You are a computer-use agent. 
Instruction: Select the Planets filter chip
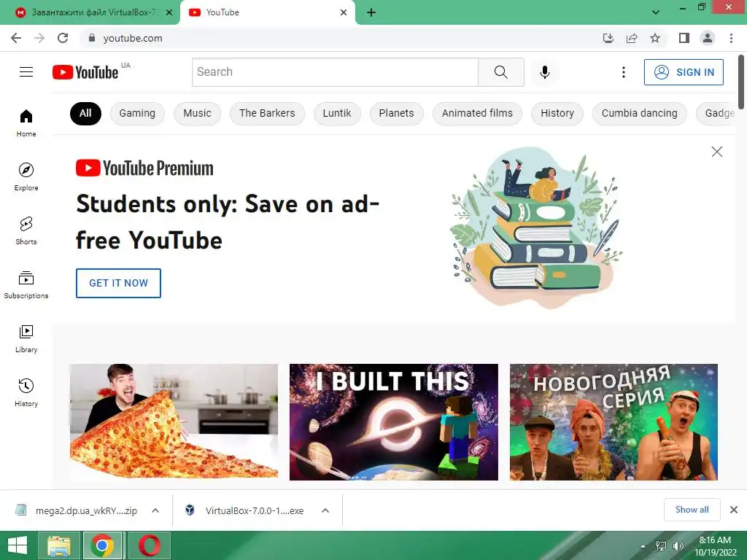click(x=396, y=113)
